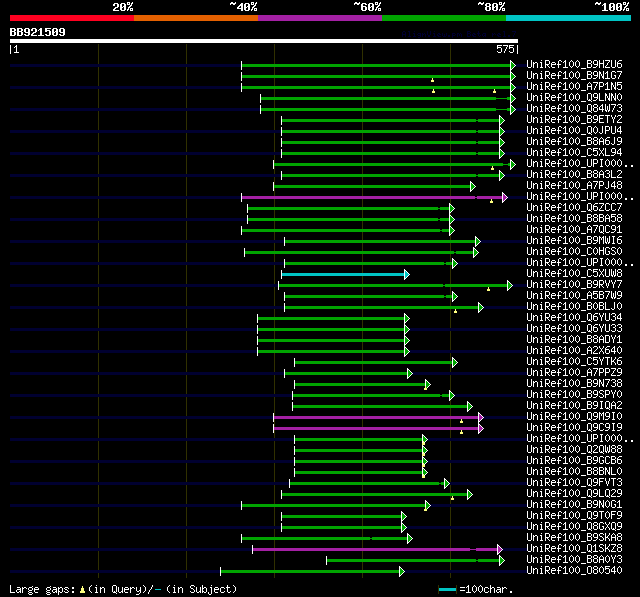Screen dimensions: 640x597
Task: Select the UniRef100_A5B7W9 label
Action: click(574, 296)
